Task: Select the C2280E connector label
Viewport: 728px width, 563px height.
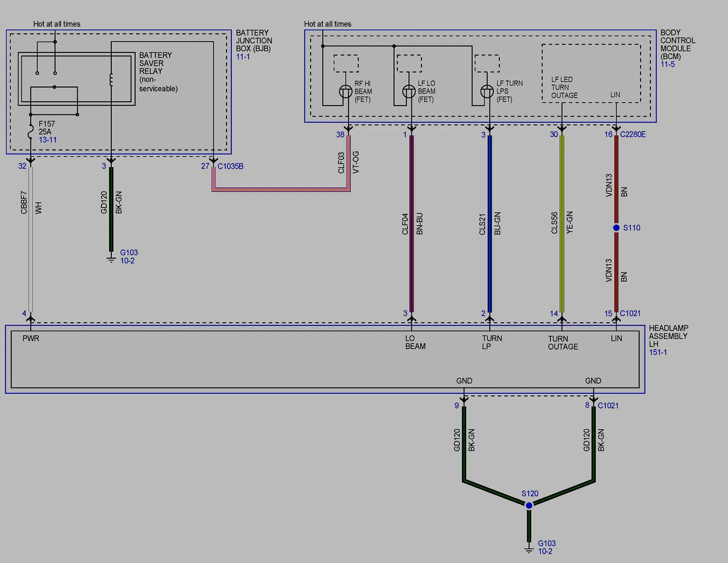Action: pyautogui.click(x=633, y=135)
